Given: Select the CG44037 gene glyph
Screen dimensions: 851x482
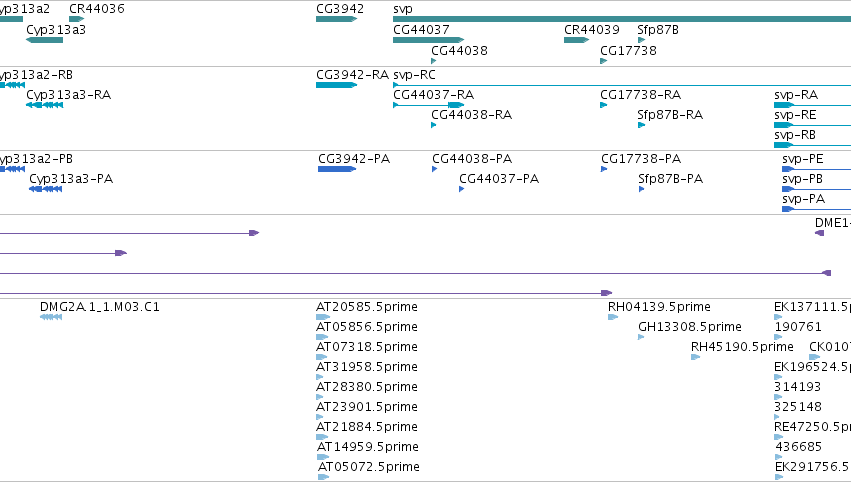Looking at the screenshot, I should (x=429, y=40).
